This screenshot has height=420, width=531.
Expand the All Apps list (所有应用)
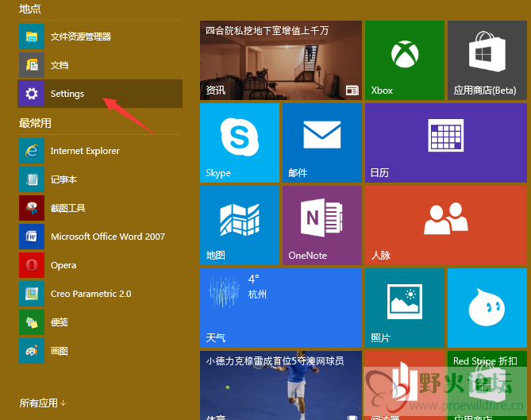43,403
